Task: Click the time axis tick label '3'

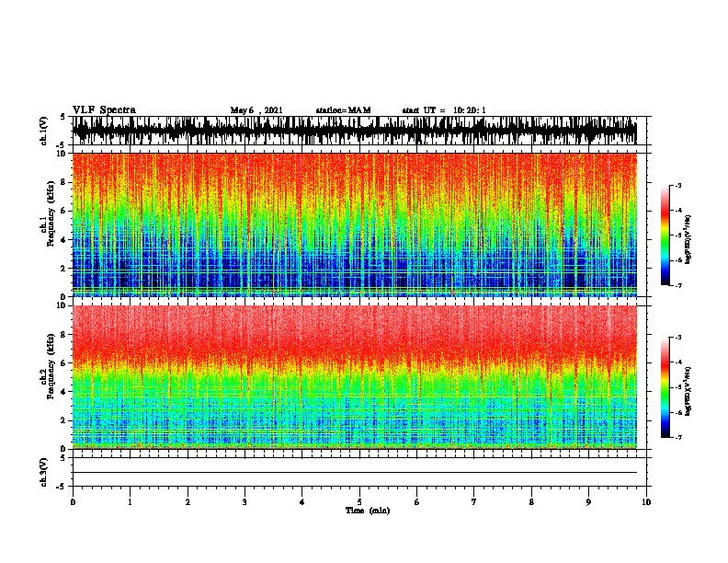Action: (245, 502)
